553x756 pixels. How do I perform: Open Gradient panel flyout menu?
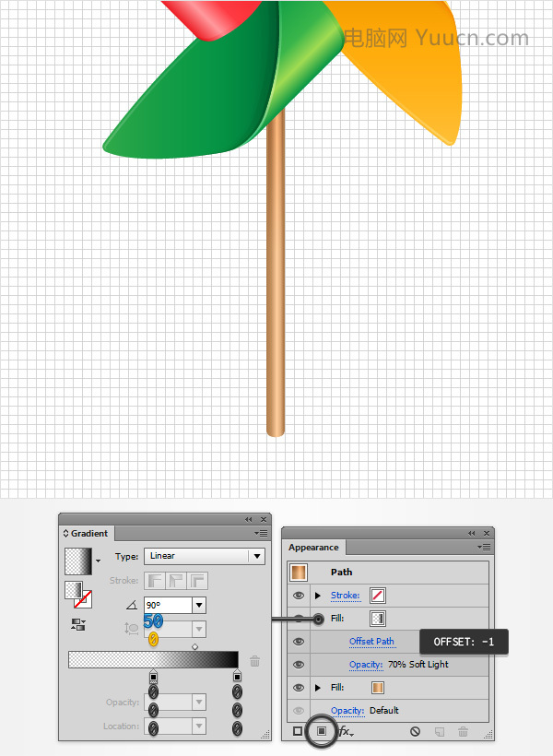coord(261,533)
